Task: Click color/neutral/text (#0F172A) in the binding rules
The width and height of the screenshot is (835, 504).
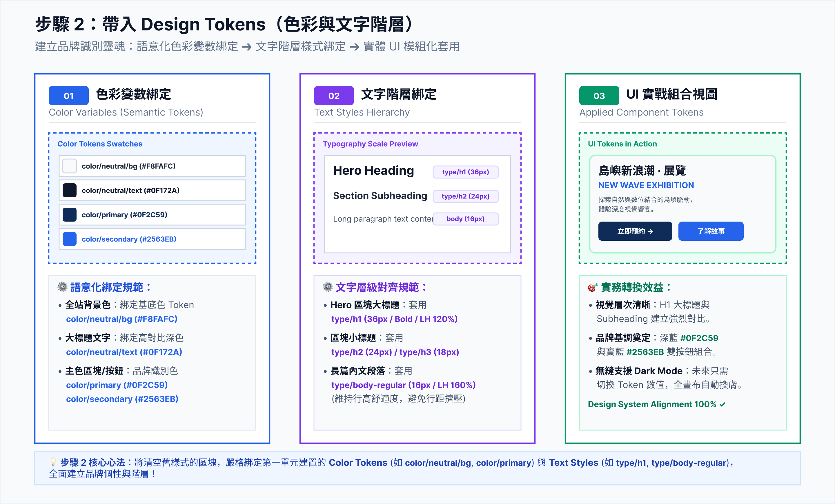Action: coord(124,352)
